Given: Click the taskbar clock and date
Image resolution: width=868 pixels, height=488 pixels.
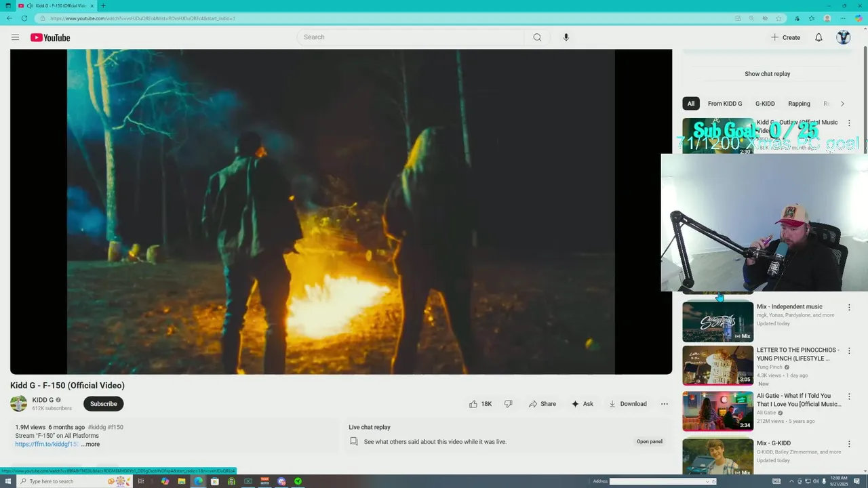Looking at the screenshot, I should [x=840, y=481].
